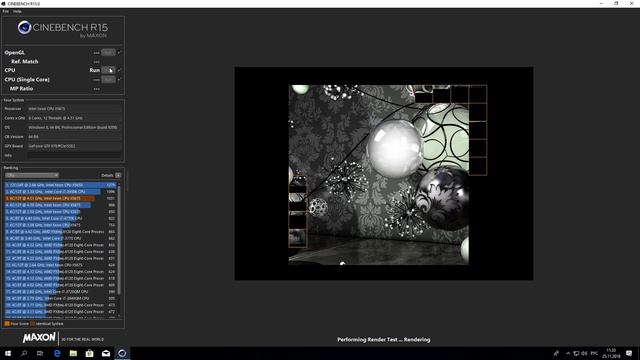The height and width of the screenshot is (360, 640).
Task: Select the second ranking entry, Core i7-3930K
Action: 60,192
